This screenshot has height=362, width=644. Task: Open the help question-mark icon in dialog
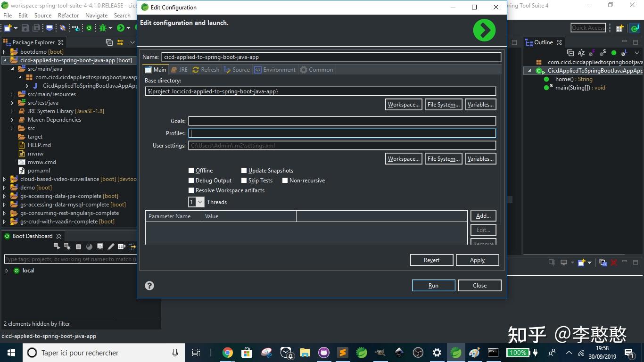pos(149,285)
